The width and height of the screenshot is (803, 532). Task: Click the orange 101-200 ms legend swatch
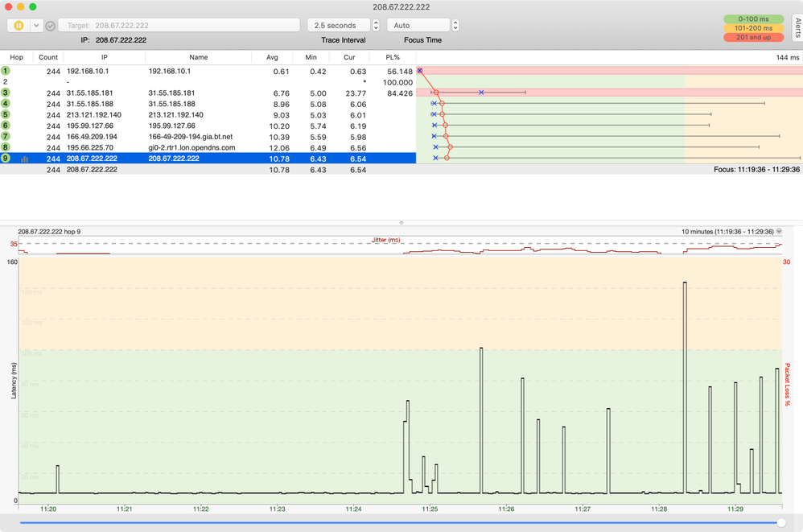coord(754,27)
